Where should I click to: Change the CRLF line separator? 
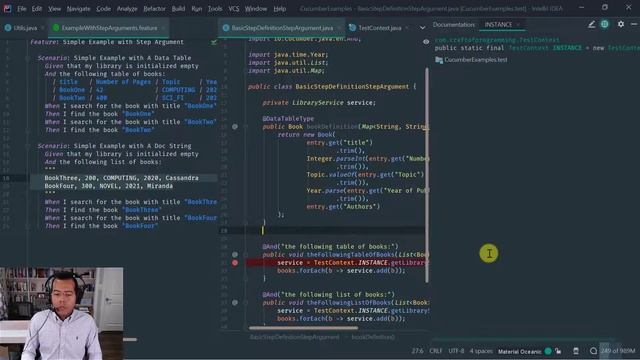(436, 351)
